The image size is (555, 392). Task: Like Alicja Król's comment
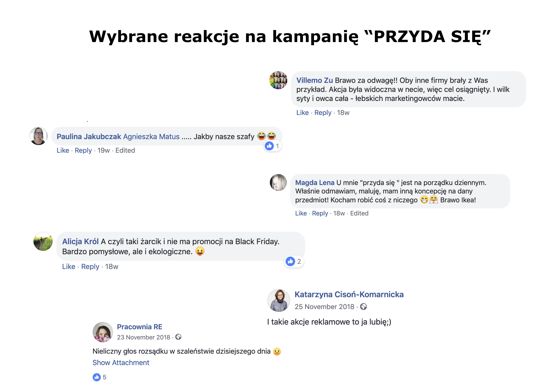(69, 266)
